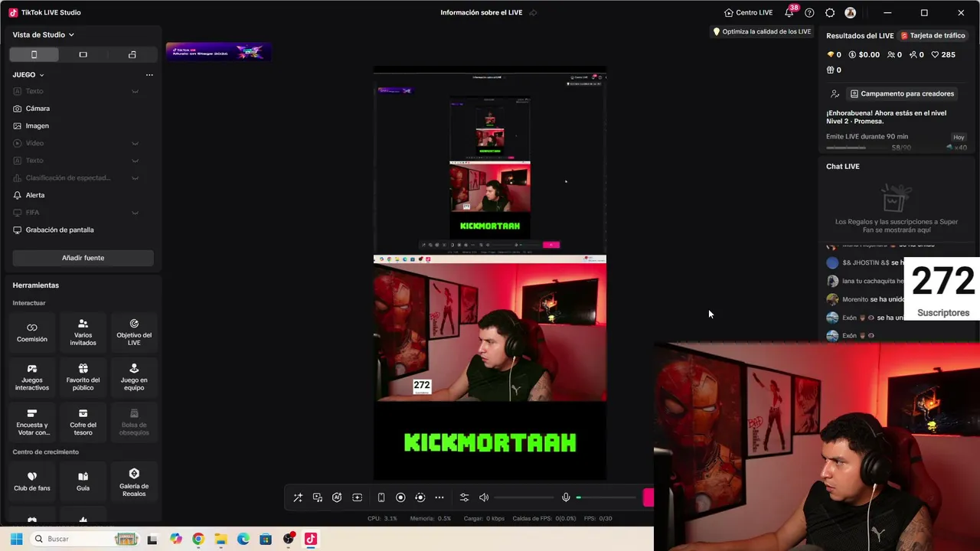Screen dimensions: 980x551
Task: Open more options in bottom toolbar
Action: coord(439,497)
